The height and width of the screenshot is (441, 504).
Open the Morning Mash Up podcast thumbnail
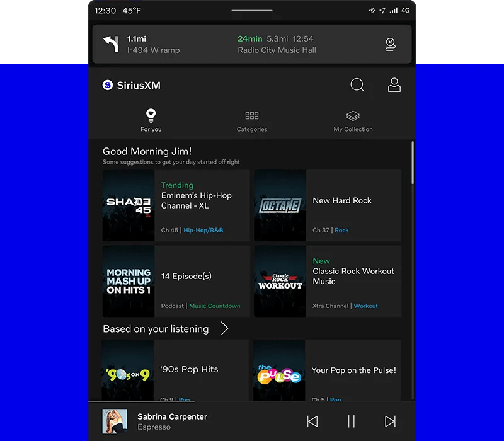tap(129, 281)
